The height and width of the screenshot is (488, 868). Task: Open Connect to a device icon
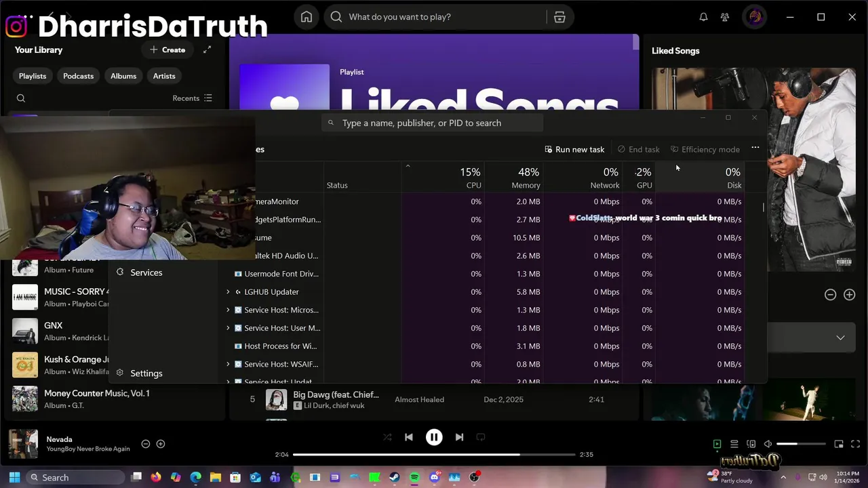751,444
